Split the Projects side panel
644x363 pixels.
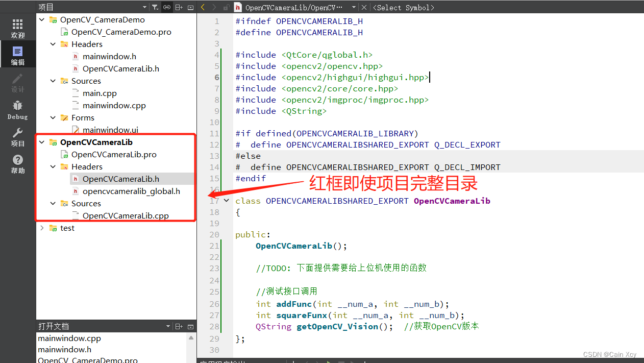click(x=179, y=7)
